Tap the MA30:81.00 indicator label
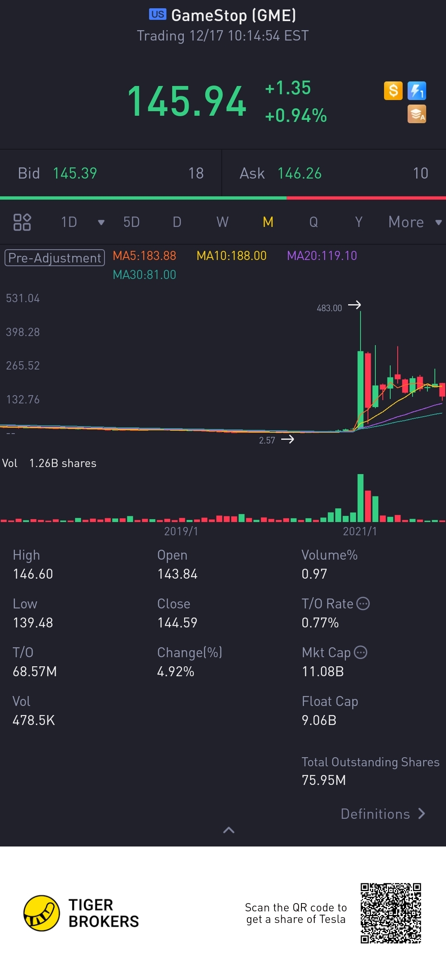446x980 pixels. pos(145,275)
